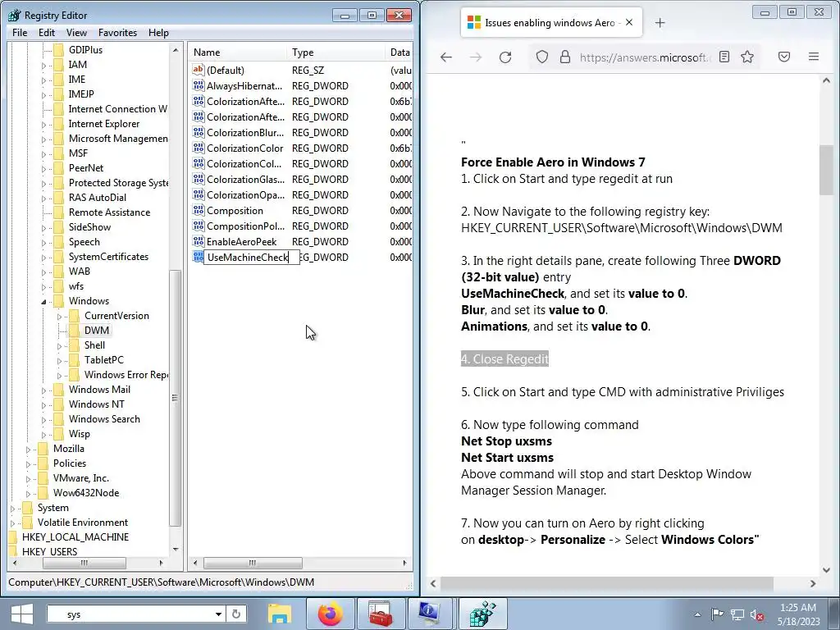Expand the Shell key
This screenshot has width=840, height=630.
coord(59,346)
